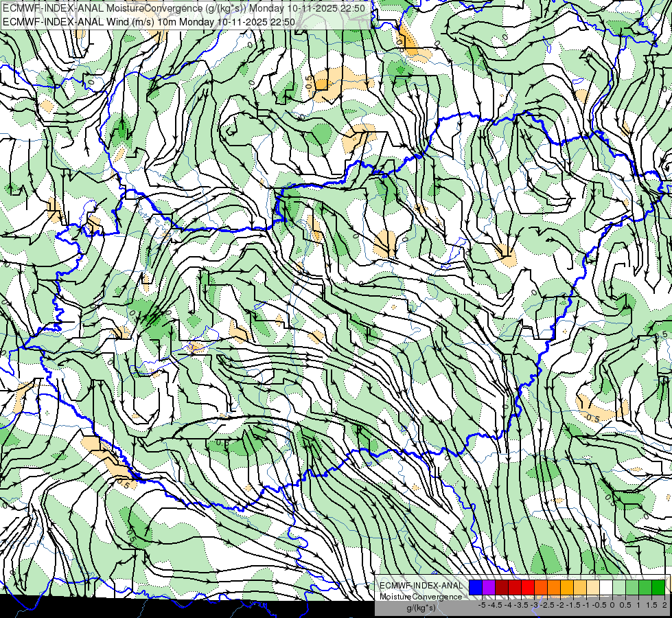
Task: Click the MoistureConvergence label in the legend
Action: coord(421,597)
